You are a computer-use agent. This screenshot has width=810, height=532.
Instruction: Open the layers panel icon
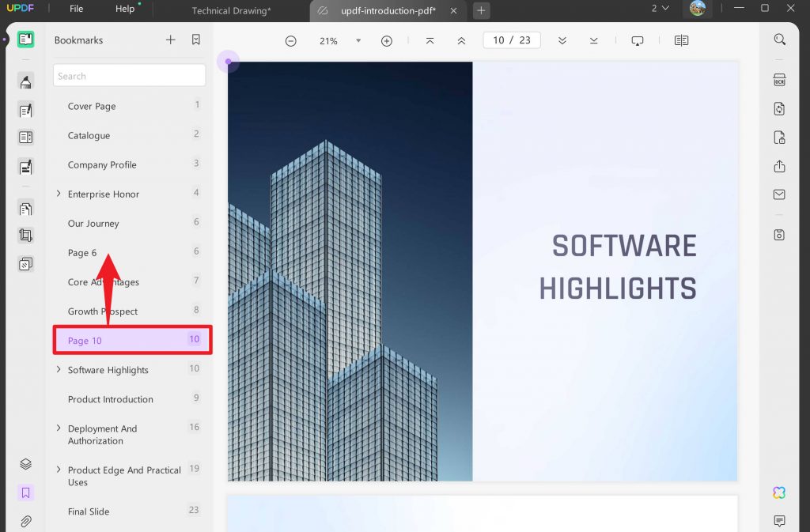pyautogui.click(x=25, y=464)
